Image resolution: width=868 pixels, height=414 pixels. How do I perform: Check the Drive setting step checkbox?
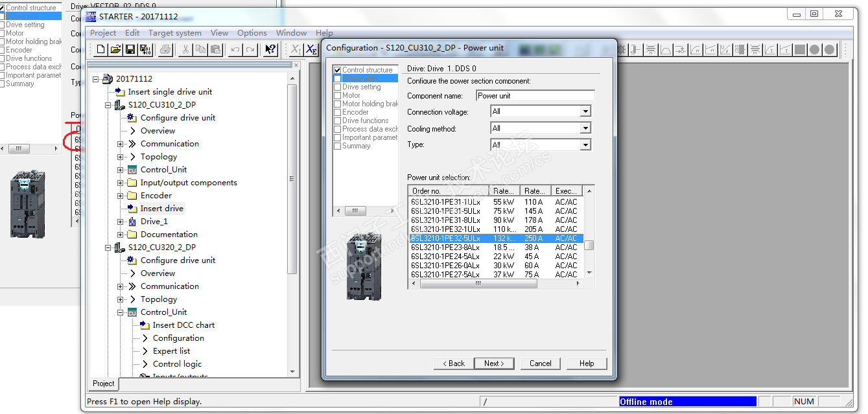click(x=337, y=87)
